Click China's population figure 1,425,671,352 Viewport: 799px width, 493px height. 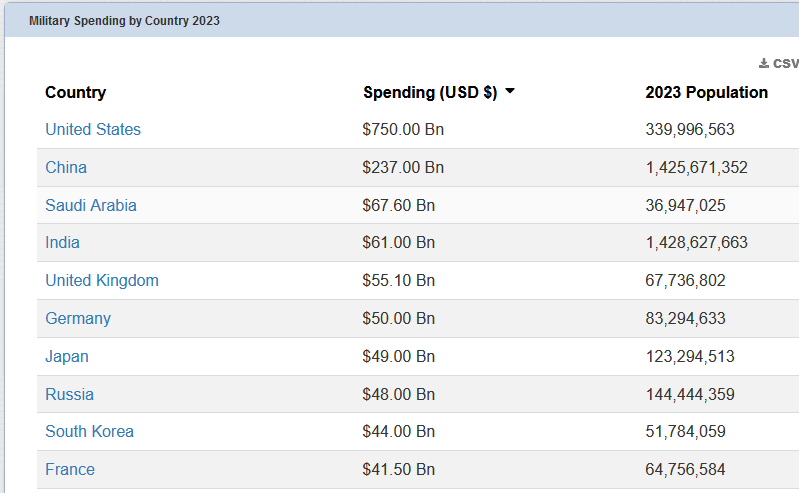[x=696, y=168]
